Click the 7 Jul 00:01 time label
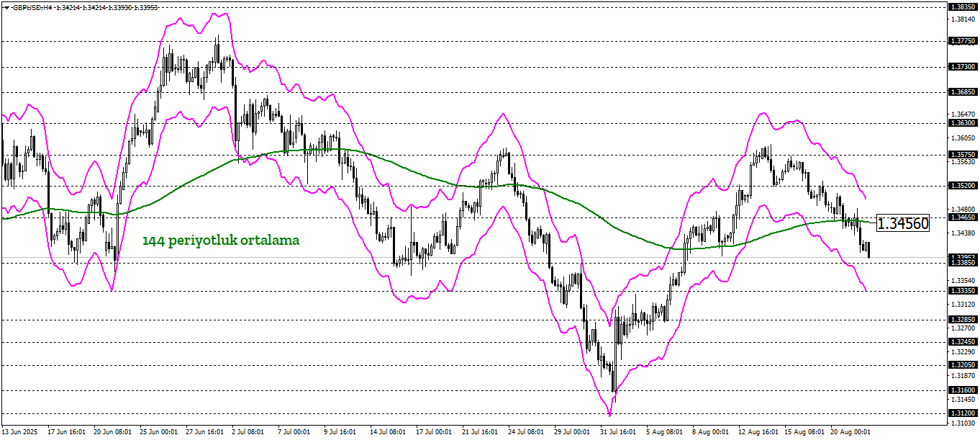This screenshot has height=440, width=980. click(294, 432)
